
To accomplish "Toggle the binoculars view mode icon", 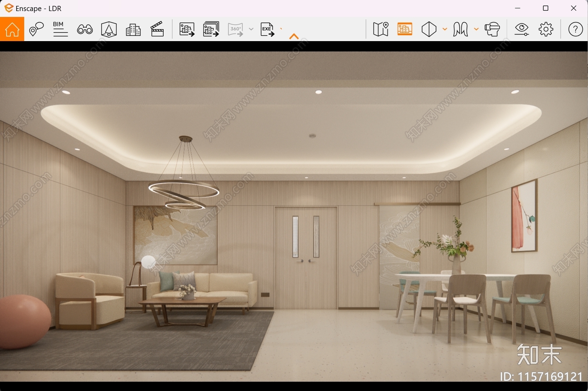I will click(x=85, y=29).
